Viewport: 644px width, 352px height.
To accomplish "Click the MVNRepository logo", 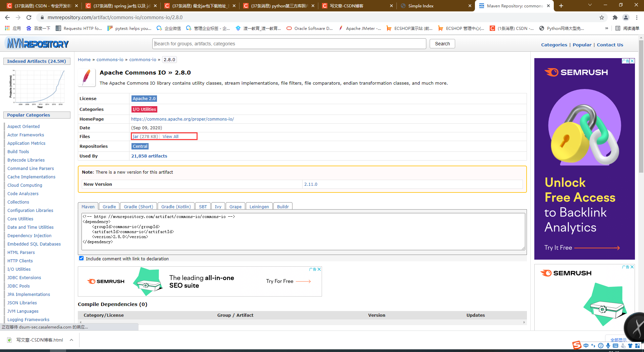I will point(37,44).
